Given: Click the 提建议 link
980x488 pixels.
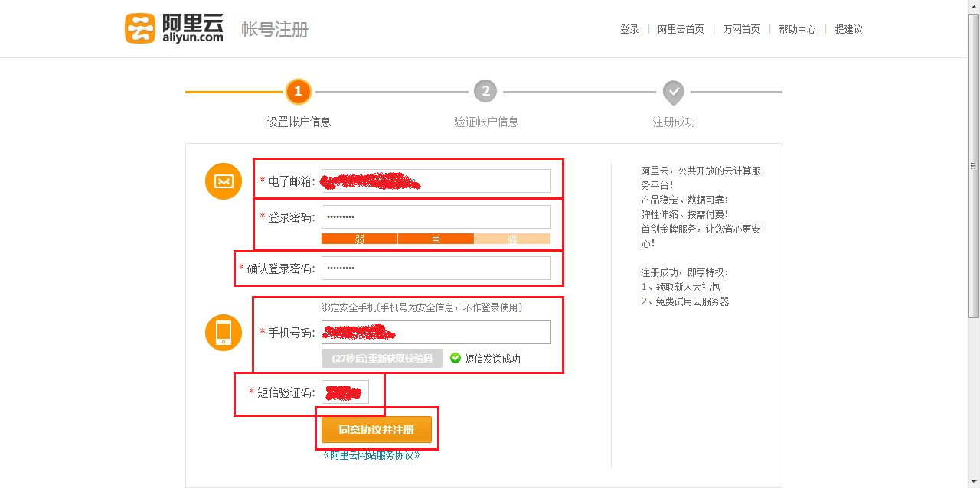Looking at the screenshot, I should [848, 28].
